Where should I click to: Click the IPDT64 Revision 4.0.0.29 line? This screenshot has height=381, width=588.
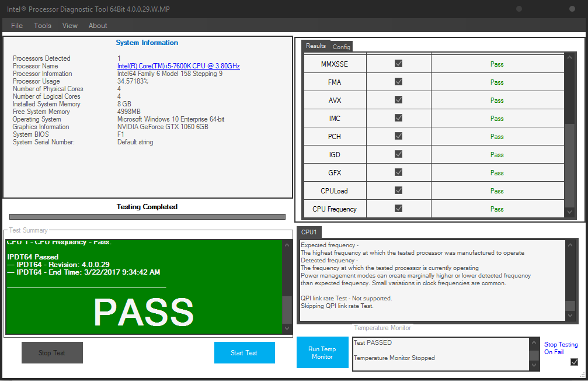tap(58, 265)
